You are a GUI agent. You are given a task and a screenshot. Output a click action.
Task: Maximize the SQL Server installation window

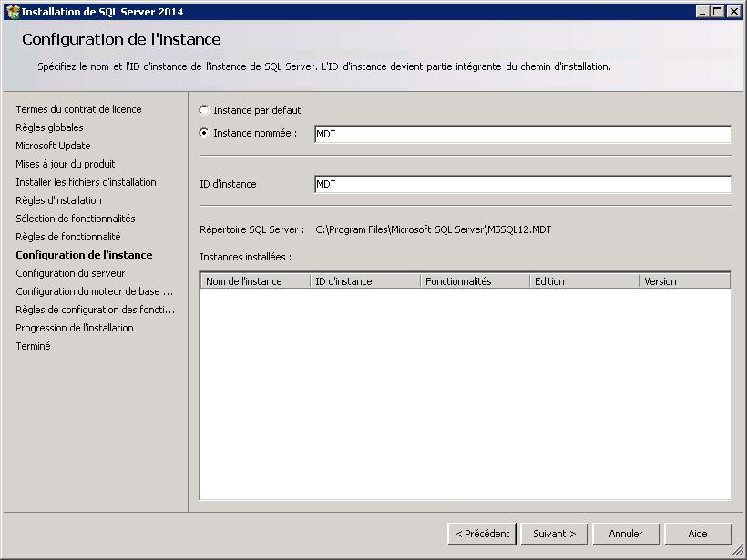click(718, 12)
